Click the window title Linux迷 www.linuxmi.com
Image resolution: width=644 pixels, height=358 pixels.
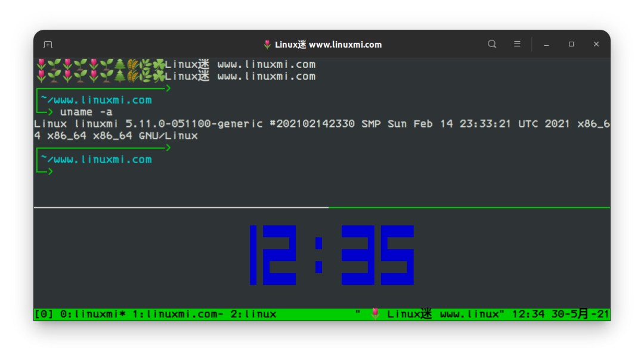pyautogui.click(x=328, y=44)
